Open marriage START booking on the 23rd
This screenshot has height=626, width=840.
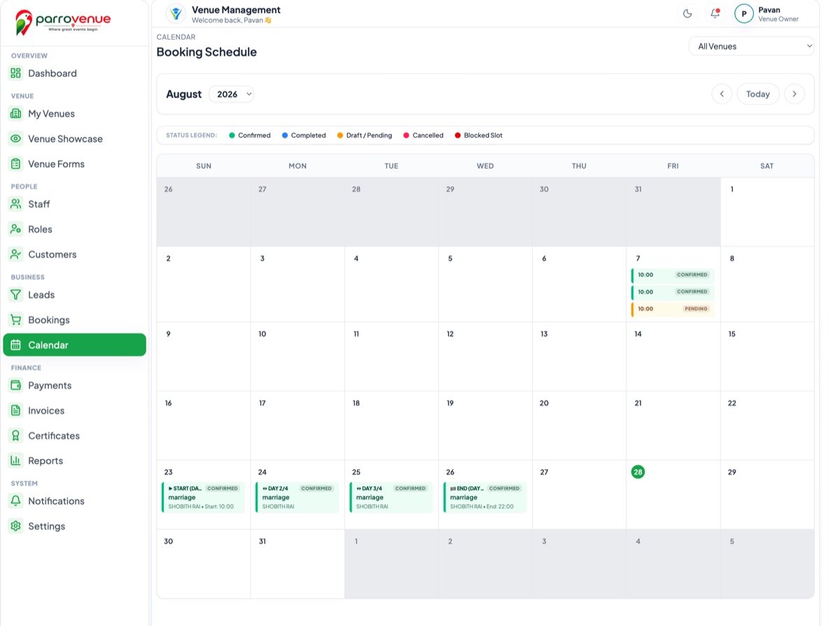(203, 497)
